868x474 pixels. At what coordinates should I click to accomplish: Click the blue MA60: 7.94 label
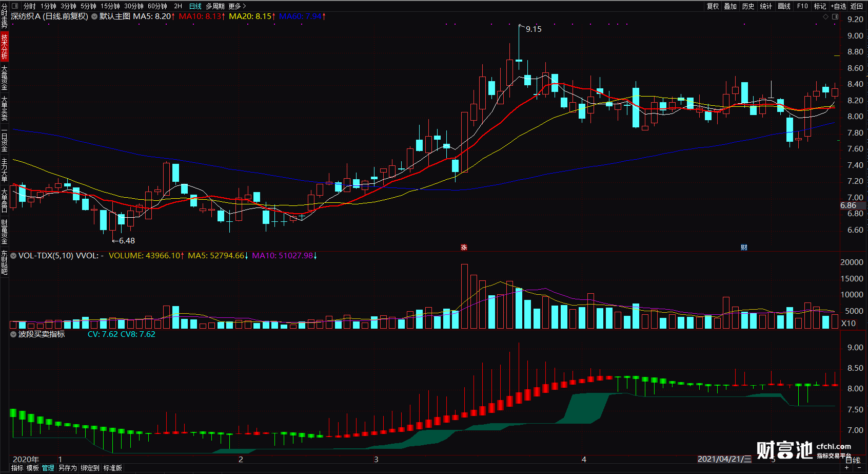tap(302, 16)
